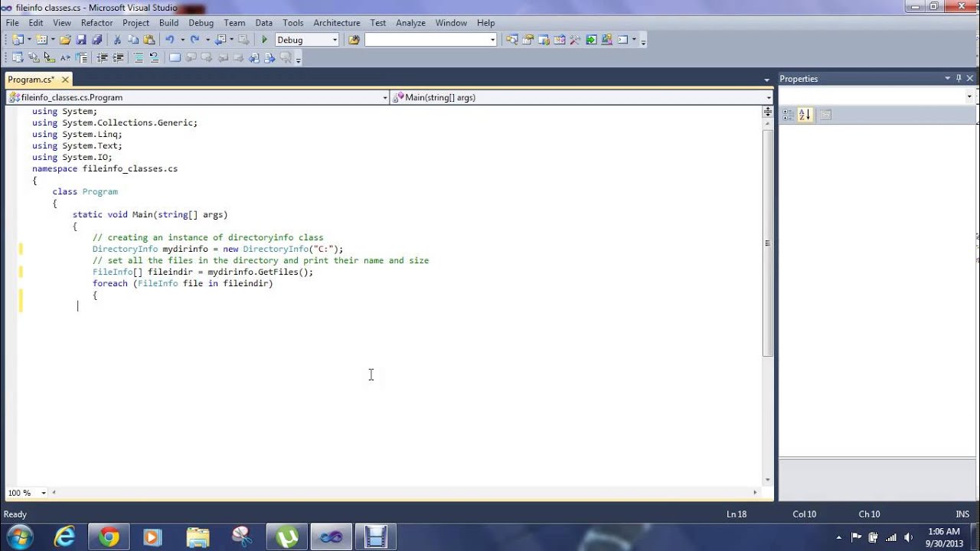Click the Undo arrow icon
The height and width of the screenshot is (551, 980).
[x=169, y=40]
